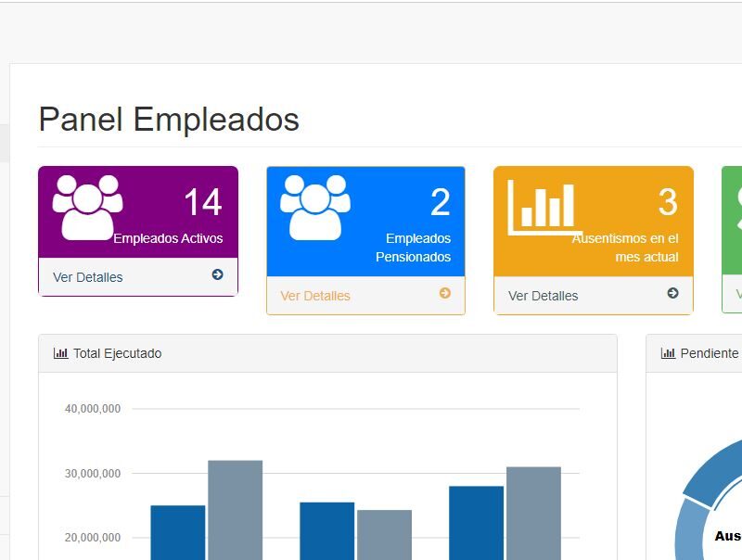Click first dark blue bar in Total Ejecutado chart
This screenshot has height=560, width=742.
(x=177, y=531)
